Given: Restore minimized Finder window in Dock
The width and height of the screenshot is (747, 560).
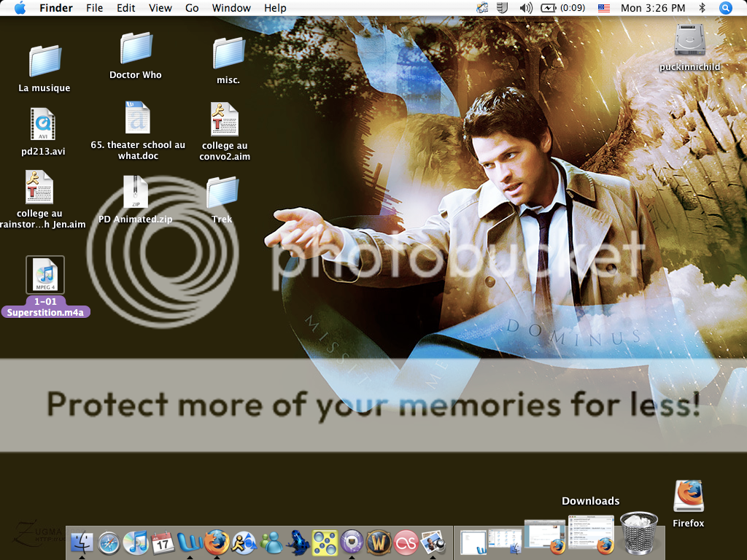Looking at the screenshot, I should click(x=505, y=542).
